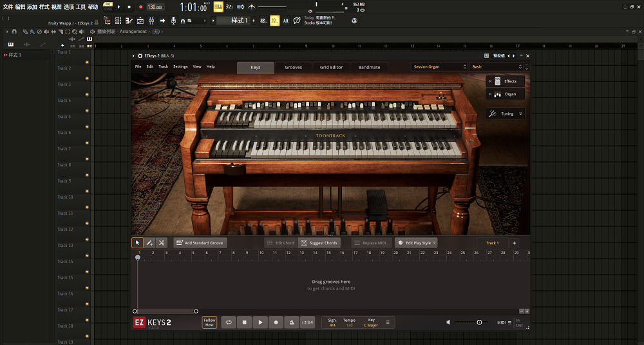
Task: Click the Add Standard Groove button
Action: point(200,243)
